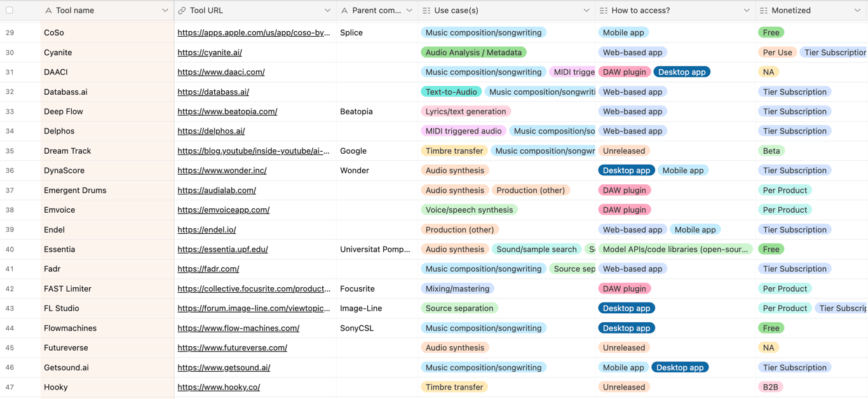868x399 pixels.
Task: Click the Desktop app tag in DAACI row
Action: pos(682,72)
